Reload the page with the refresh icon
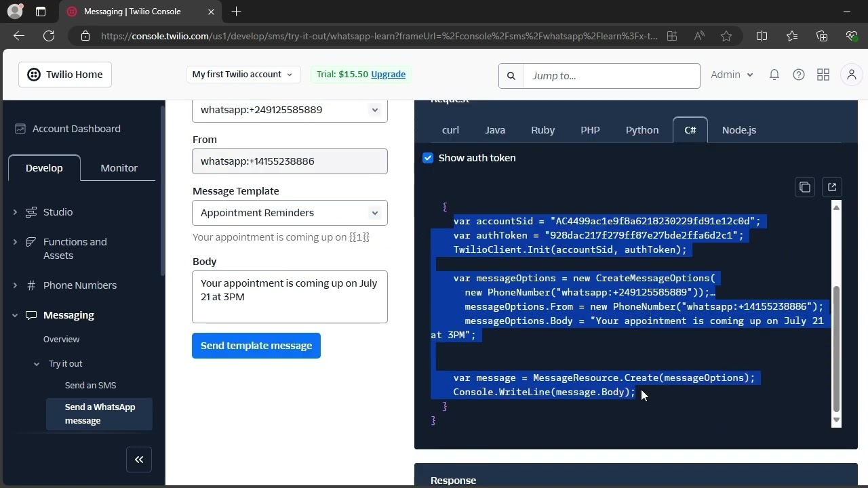The image size is (868, 488). (49, 36)
